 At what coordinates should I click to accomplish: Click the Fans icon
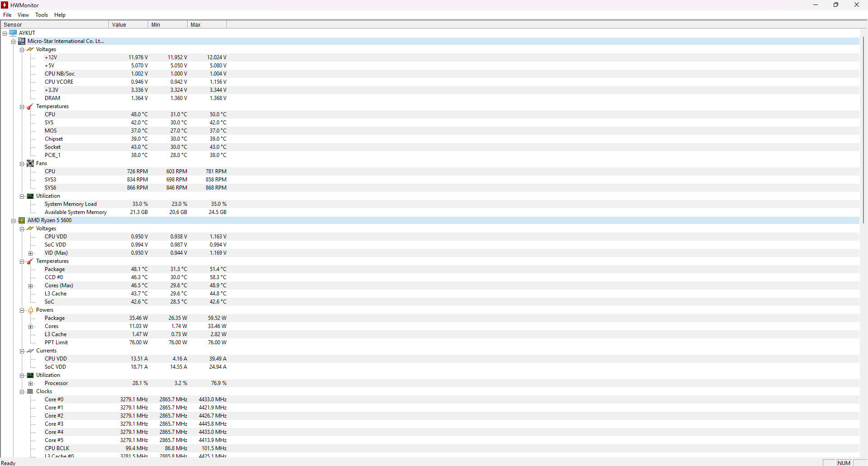[30, 163]
